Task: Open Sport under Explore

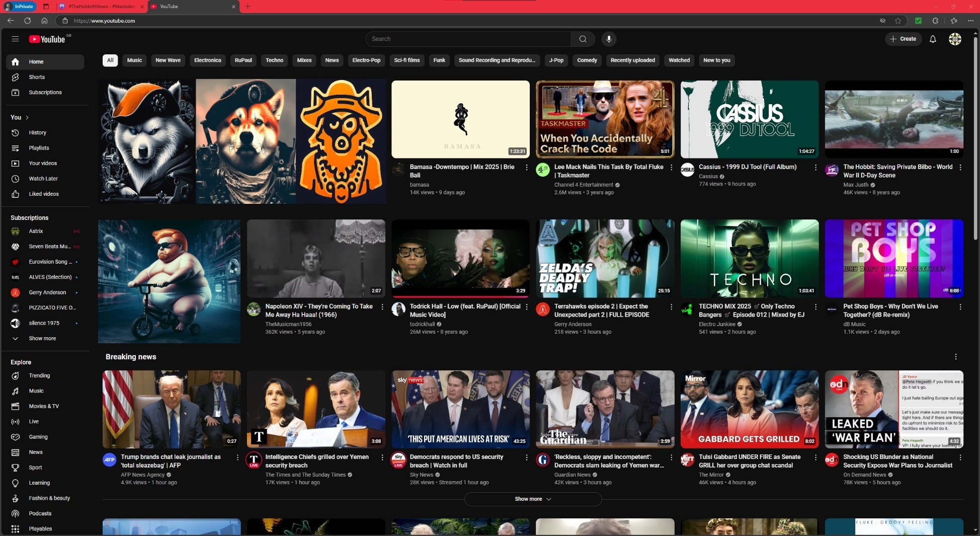Action: tap(45, 468)
